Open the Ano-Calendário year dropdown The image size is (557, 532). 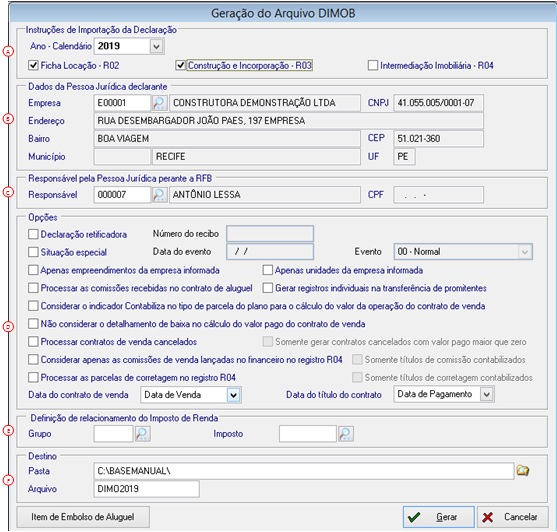pyautogui.click(x=156, y=46)
